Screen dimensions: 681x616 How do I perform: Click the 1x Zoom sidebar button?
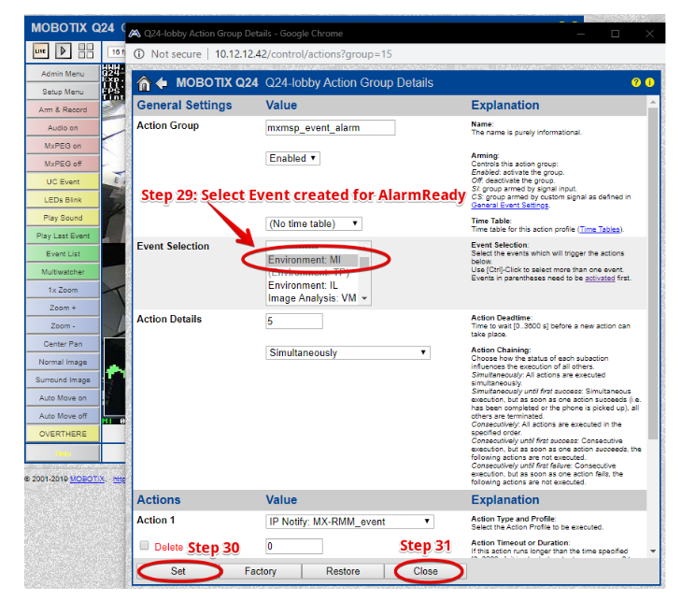pos(63,290)
